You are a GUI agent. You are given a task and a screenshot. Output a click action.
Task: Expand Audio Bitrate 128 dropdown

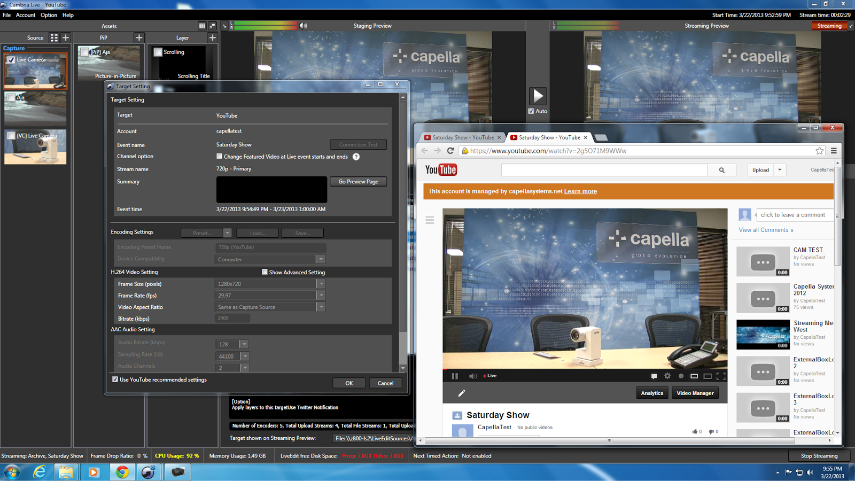[244, 344]
